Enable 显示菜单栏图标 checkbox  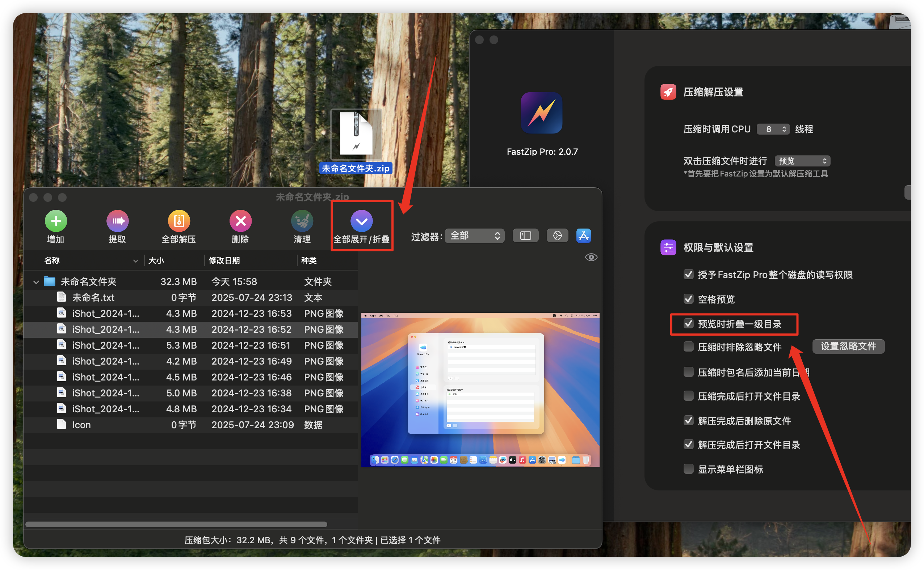point(689,469)
